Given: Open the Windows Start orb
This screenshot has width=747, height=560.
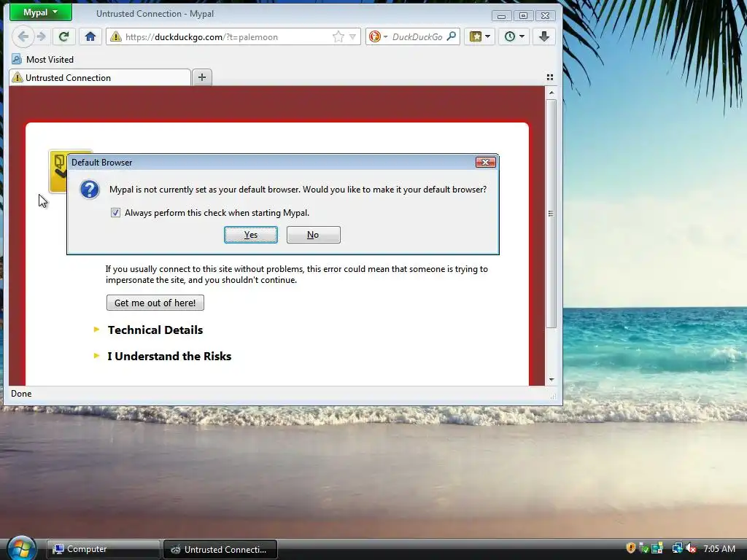Looking at the screenshot, I should (21, 548).
